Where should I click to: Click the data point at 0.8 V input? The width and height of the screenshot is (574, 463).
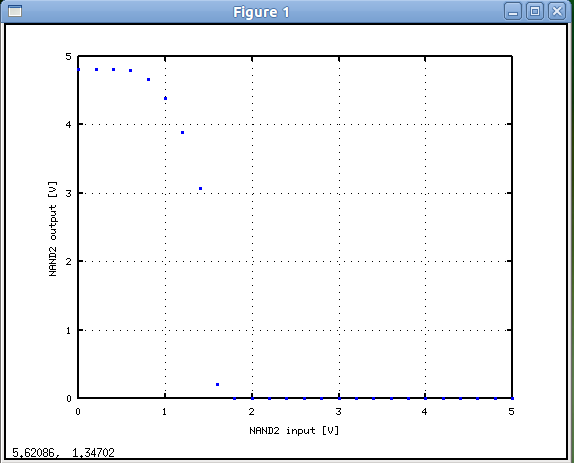point(148,79)
